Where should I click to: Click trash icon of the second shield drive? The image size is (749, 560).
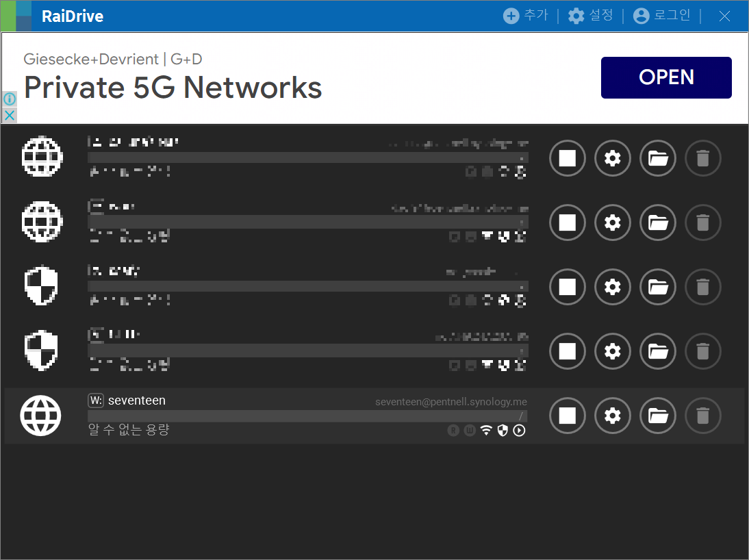[702, 351]
